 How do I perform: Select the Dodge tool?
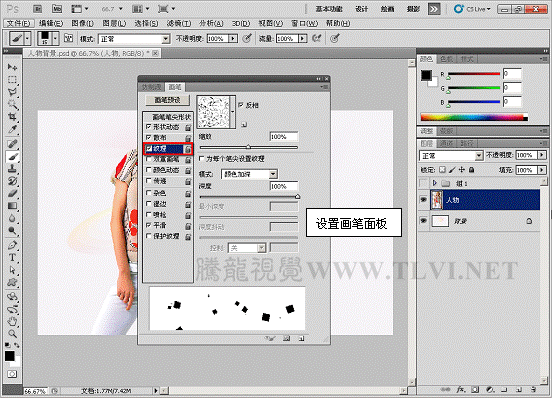tap(12, 230)
